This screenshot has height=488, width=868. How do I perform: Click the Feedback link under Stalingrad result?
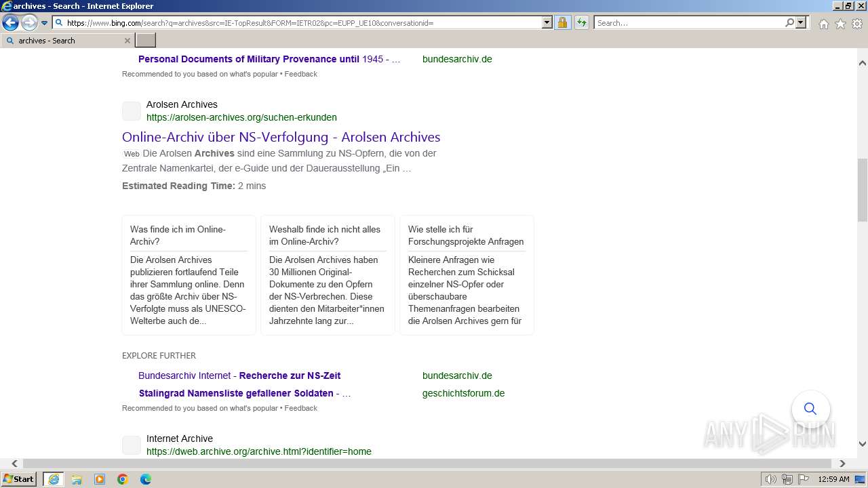300,408
